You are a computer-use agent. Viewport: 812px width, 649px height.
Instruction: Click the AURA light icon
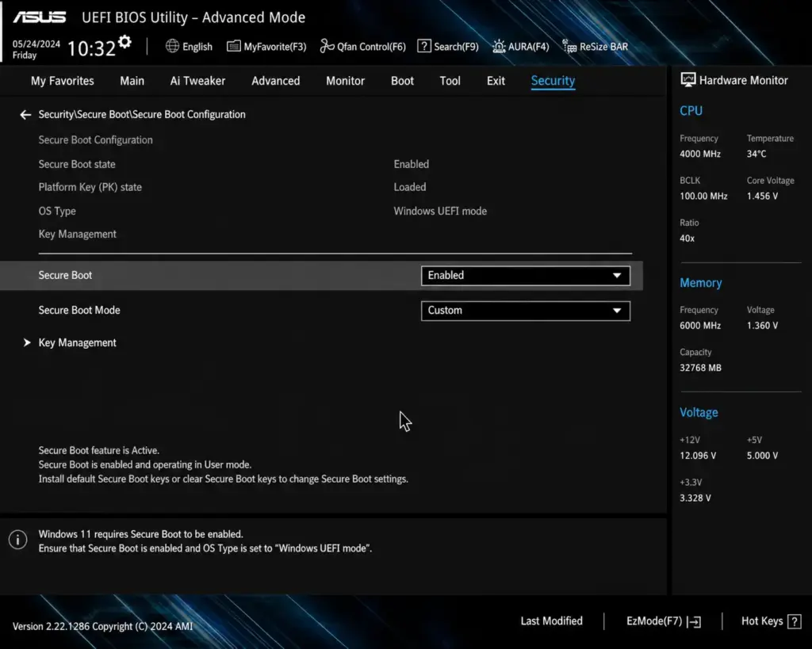point(498,46)
